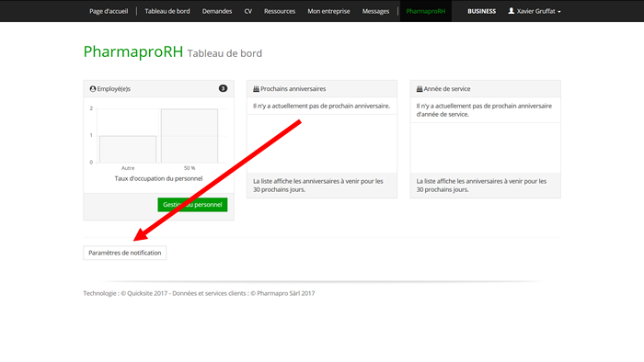Click 'Il n'y a actuellement pas de prochain anniversaire.' text

tap(321, 106)
